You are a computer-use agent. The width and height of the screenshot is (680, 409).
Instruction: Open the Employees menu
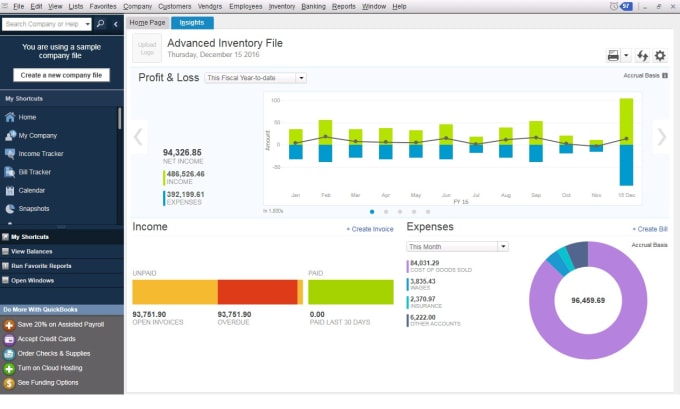245,7
